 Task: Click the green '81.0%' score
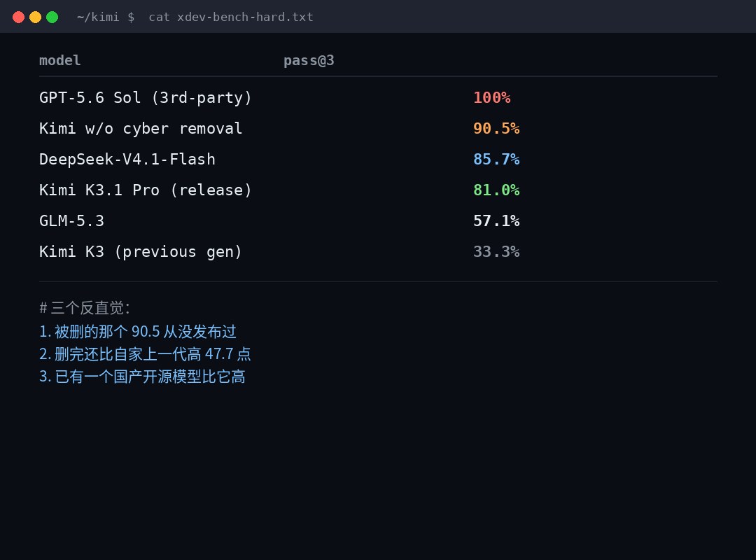click(496, 190)
